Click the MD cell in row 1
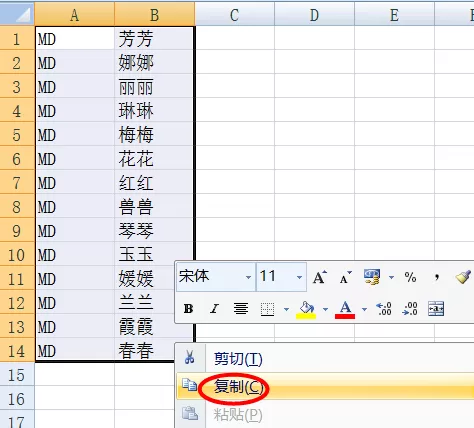The image size is (474, 428). point(75,39)
